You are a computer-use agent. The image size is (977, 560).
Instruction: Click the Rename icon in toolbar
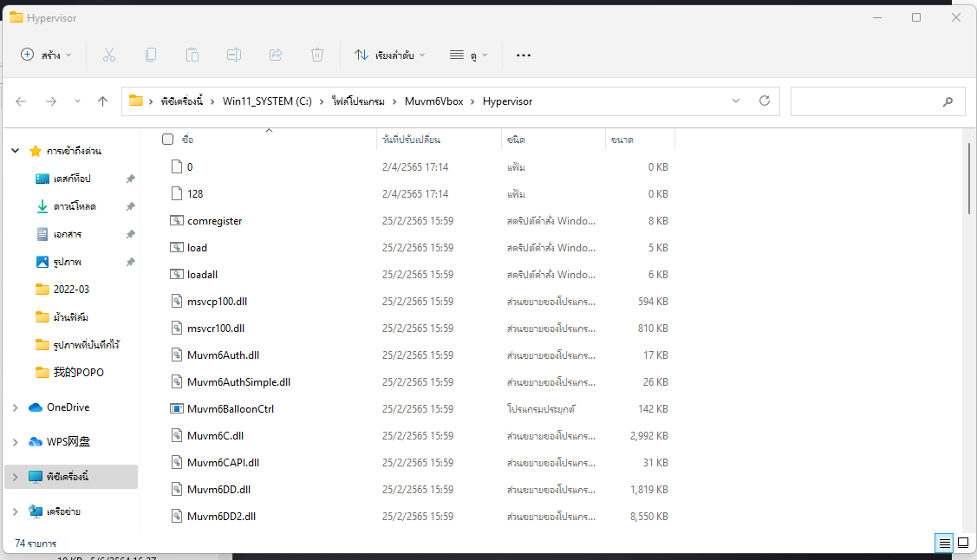click(234, 55)
